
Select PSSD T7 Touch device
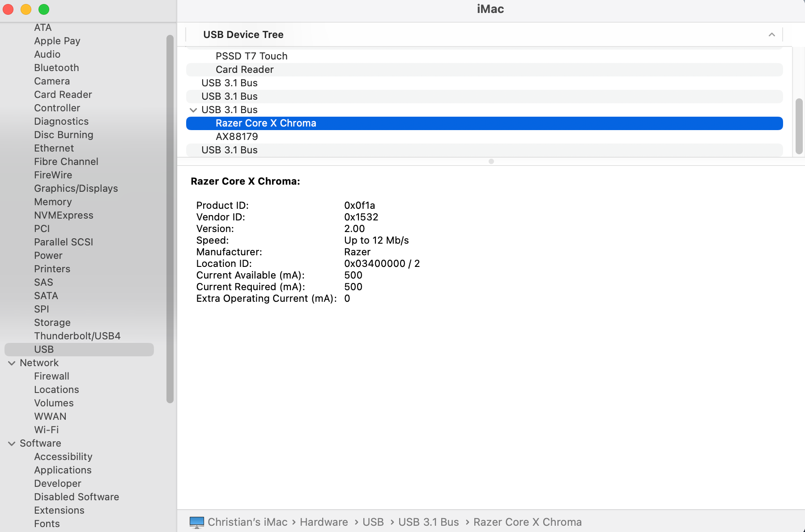tap(484, 56)
